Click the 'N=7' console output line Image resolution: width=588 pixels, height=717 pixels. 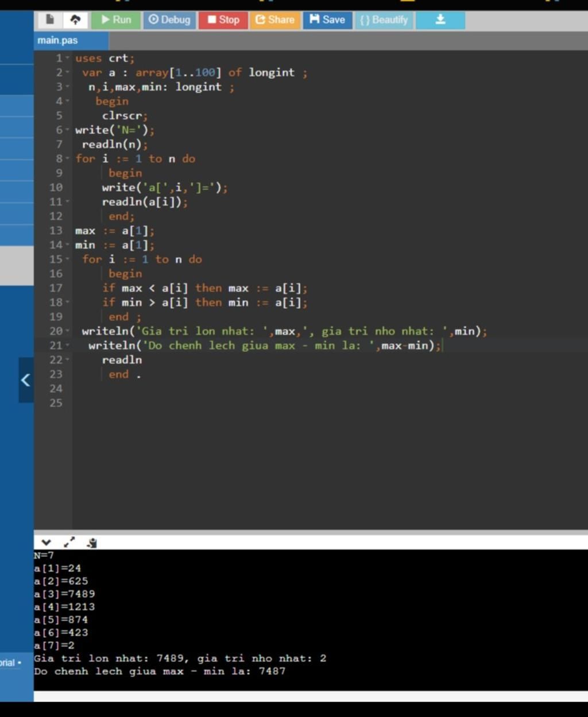click(x=44, y=556)
